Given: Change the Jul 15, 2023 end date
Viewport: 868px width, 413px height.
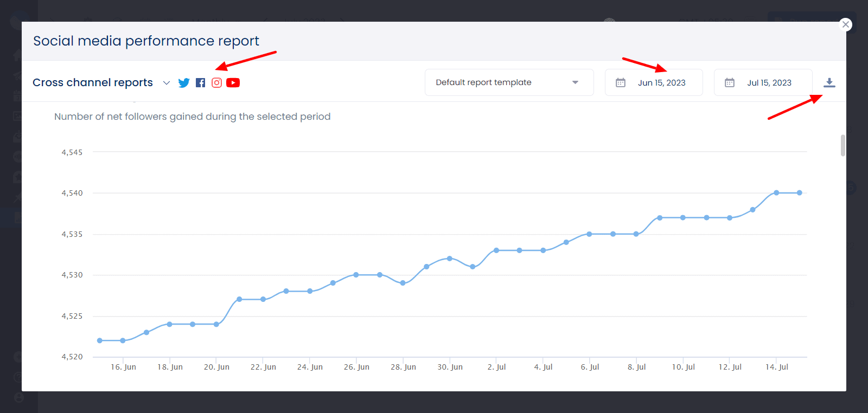Looking at the screenshot, I should (x=769, y=83).
